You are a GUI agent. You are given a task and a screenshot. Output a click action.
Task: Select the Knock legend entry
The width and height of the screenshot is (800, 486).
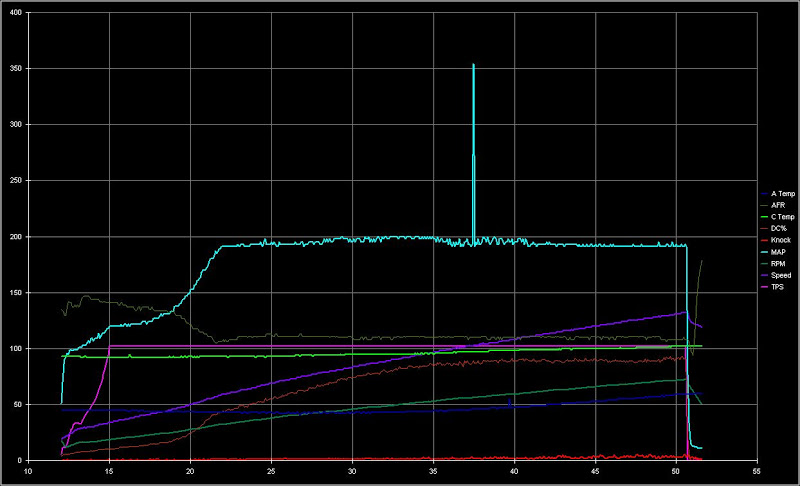(776, 240)
